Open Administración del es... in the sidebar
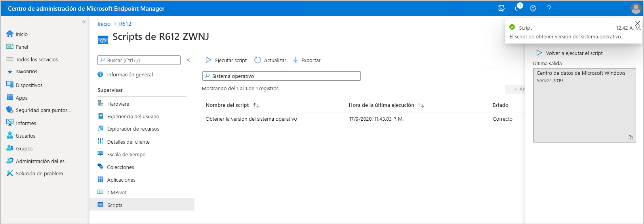This screenshot has width=644, height=224. [37, 161]
